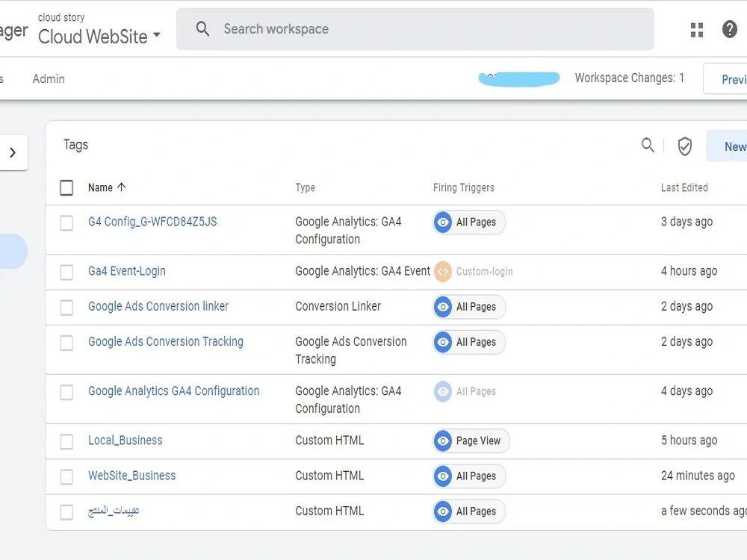Switch to the Admin tab
This screenshot has height=560, width=747.
coord(49,79)
